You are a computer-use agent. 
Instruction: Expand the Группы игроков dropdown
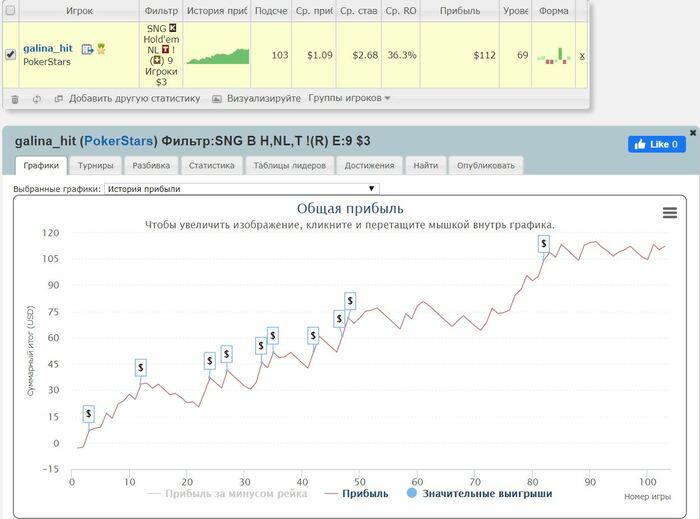[x=349, y=98]
